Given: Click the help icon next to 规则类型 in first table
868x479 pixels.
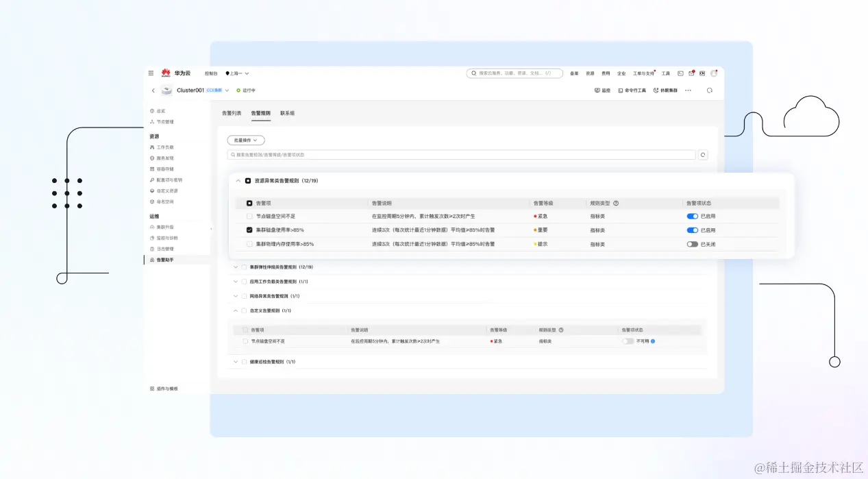Looking at the screenshot, I should [x=616, y=204].
